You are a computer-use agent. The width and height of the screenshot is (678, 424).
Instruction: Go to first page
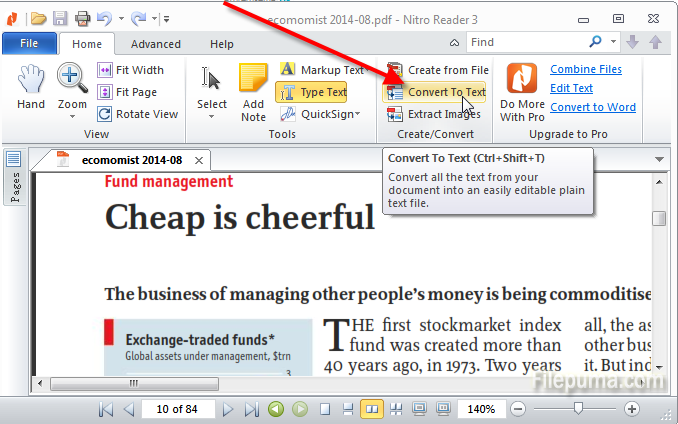coord(106,409)
